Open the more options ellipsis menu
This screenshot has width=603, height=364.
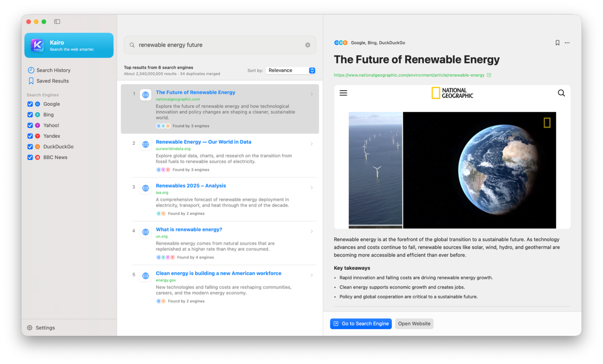tap(567, 43)
